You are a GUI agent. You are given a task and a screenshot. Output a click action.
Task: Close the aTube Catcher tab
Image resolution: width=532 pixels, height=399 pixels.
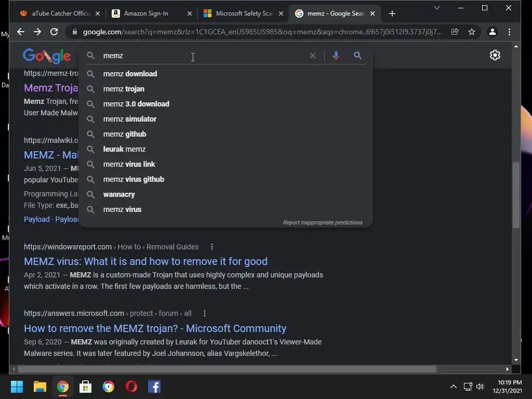(x=98, y=14)
